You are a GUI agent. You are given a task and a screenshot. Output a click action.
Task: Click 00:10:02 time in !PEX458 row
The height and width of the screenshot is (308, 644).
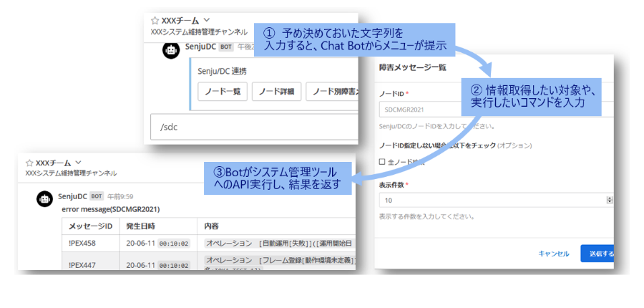click(x=174, y=244)
